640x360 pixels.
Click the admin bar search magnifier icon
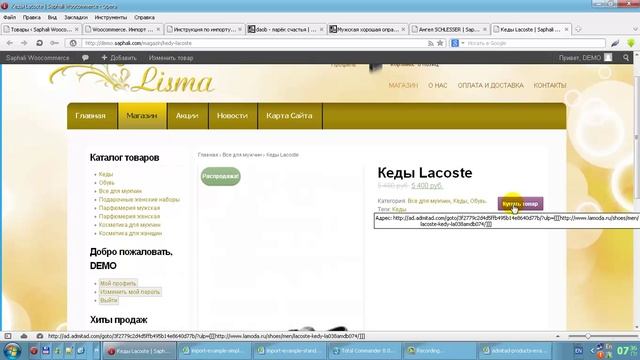pos(626,58)
